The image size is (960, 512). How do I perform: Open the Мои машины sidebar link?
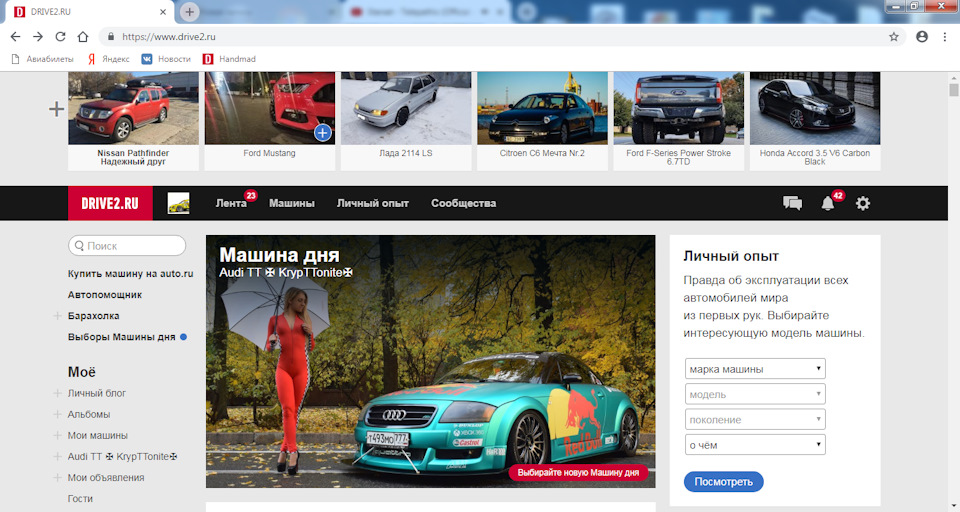pyautogui.click(x=98, y=435)
